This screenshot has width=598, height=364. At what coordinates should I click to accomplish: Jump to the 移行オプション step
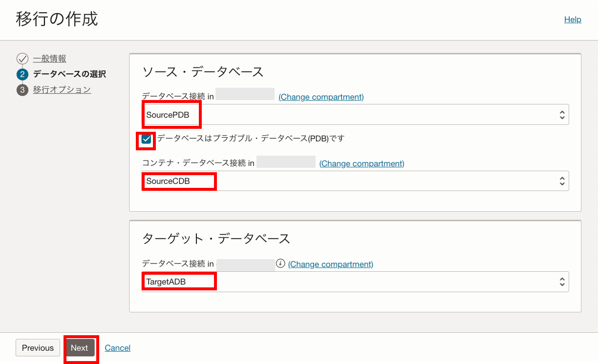(62, 89)
